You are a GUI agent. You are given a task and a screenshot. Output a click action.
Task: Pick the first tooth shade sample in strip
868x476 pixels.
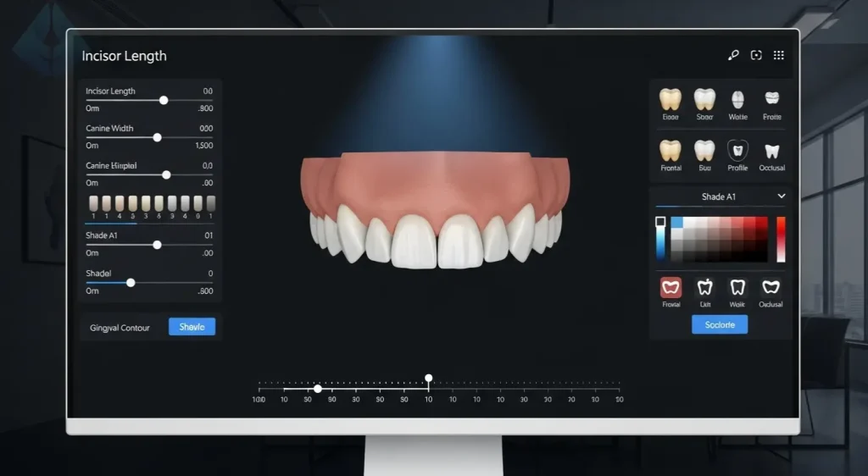tap(94, 203)
